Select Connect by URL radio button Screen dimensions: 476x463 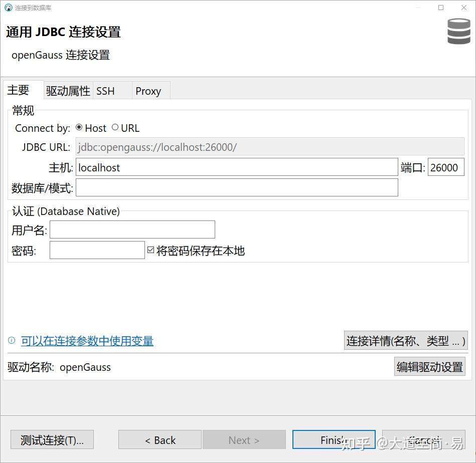point(115,127)
